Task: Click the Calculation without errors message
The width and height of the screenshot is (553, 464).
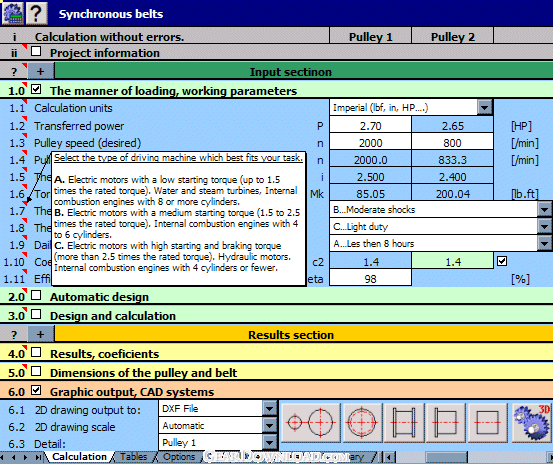Action: tap(109, 37)
